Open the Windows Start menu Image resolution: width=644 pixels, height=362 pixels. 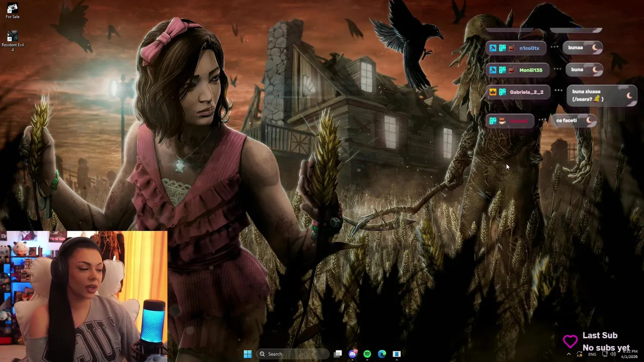click(x=248, y=354)
